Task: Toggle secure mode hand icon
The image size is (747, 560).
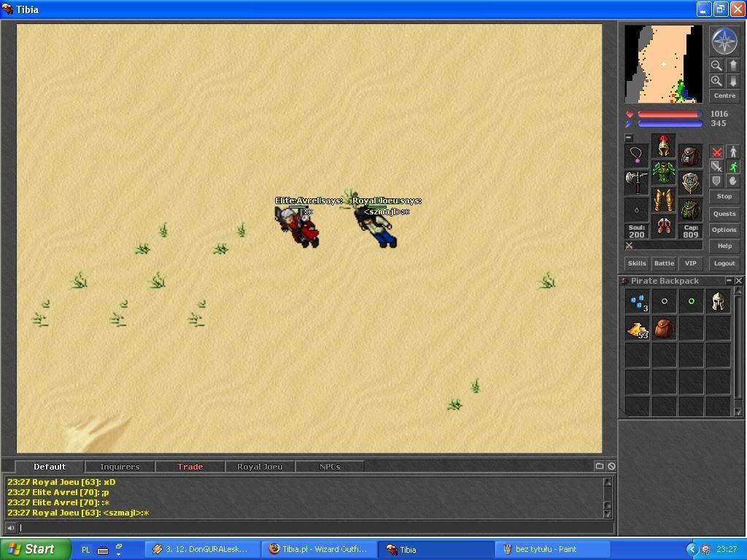Action: 733,181
